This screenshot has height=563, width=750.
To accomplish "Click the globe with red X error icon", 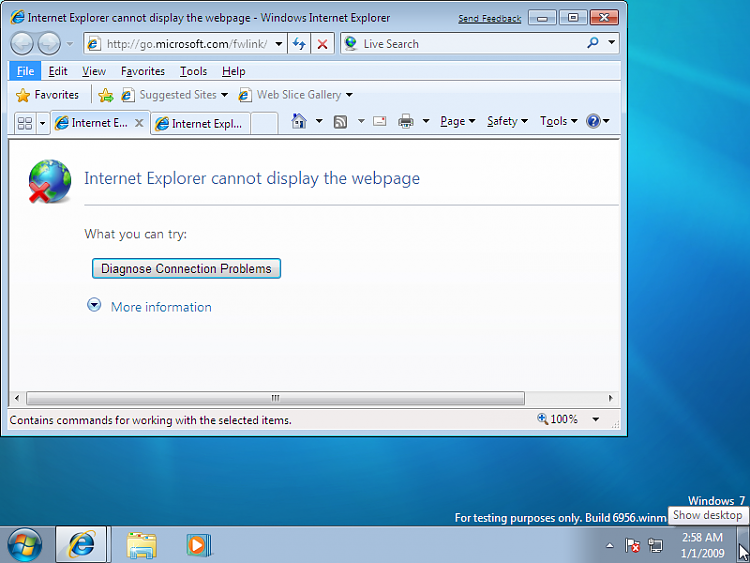I will (x=50, y=181).
